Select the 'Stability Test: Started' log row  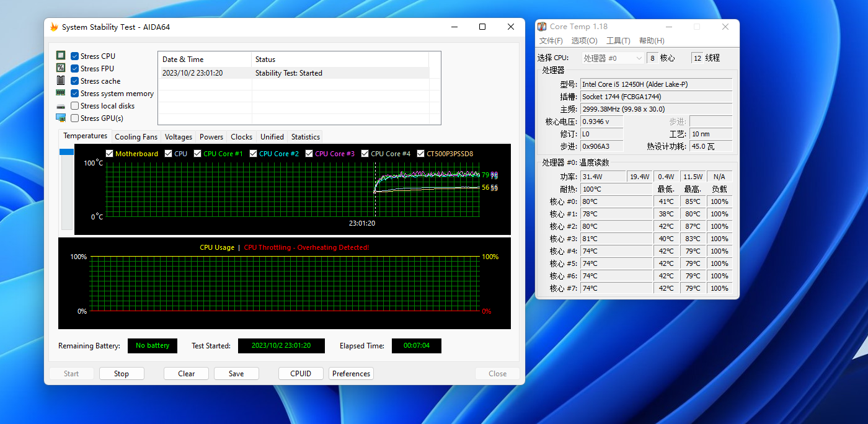coord(293,73)
